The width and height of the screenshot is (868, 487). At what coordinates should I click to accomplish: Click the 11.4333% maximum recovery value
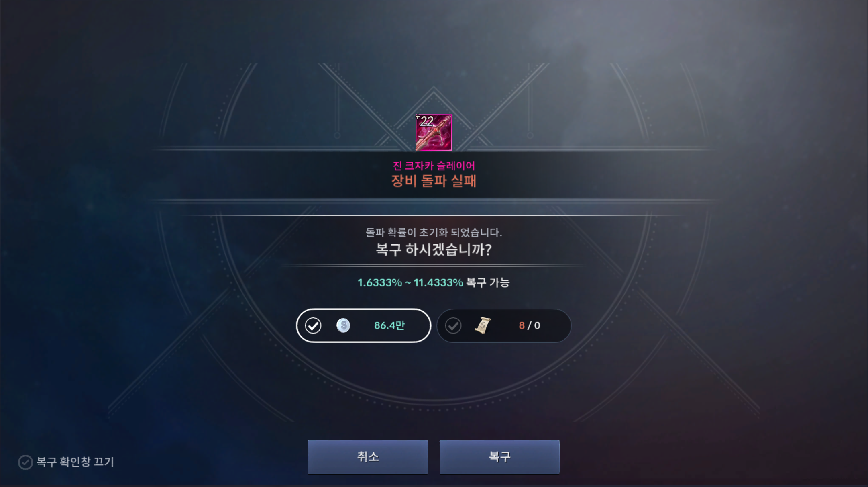pos(438,283)
